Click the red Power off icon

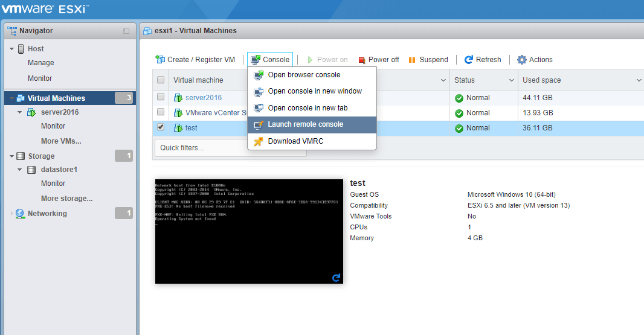pos(362,60)
